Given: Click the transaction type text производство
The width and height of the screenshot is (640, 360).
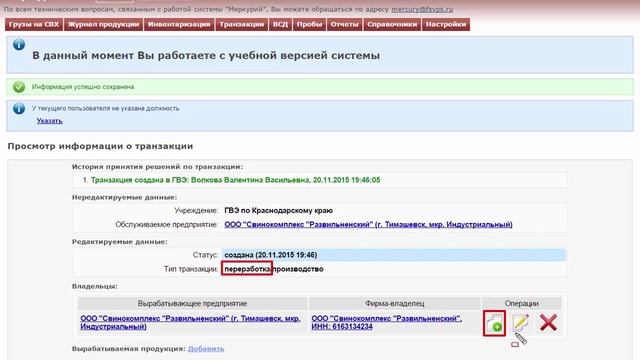Looking at the screenshot, I should click(x=298, y=269).
